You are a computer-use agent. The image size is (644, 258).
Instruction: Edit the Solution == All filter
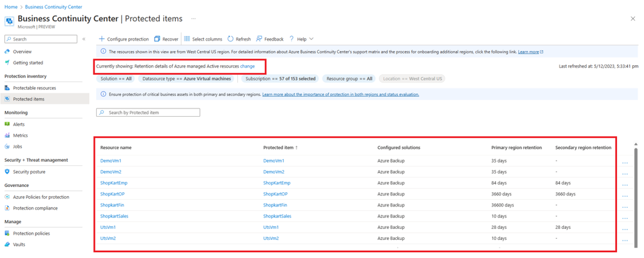[x=116, y=79]
